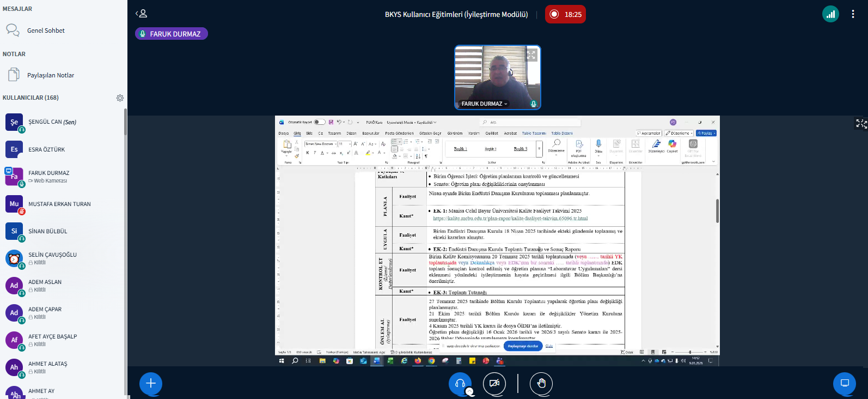Viewport: 868px width, 399px height.
Task: Expand audio device chevron on headset button
Action: click(x=469, y=391)
